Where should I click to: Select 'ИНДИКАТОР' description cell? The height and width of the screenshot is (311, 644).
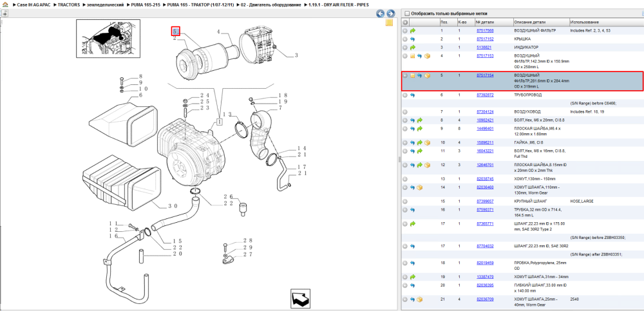click(x=526, y=47)
